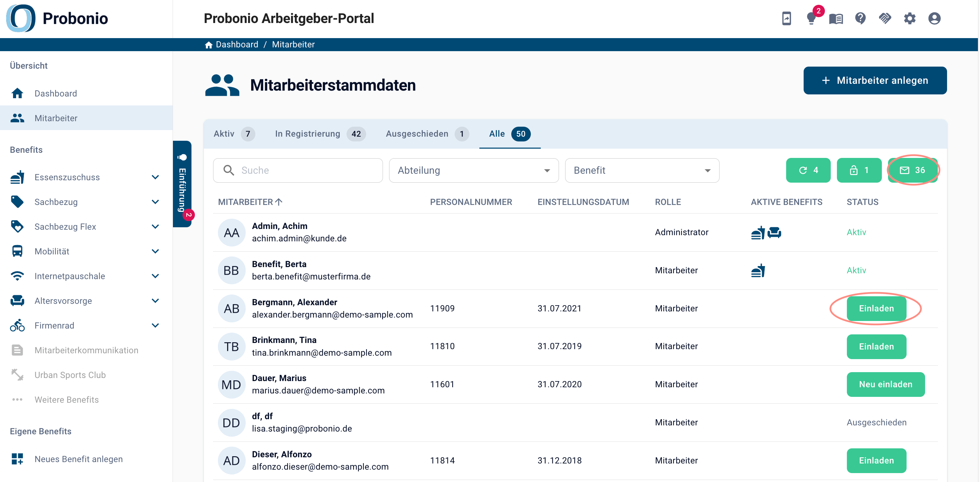Click the Mitarbeiter breadcrumb link
This screenshot has width=980, height=482.
pyautogui.click(x=293, y=45)
